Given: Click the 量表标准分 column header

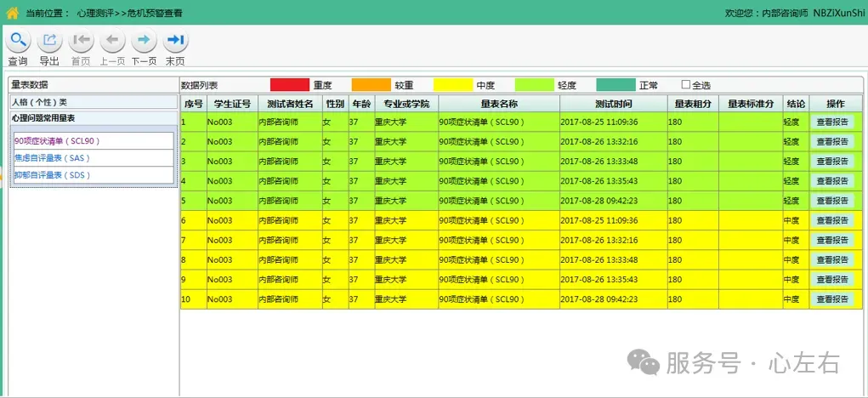Looking at the screenshot, I should pyautogui.click(x=751, y=104).
